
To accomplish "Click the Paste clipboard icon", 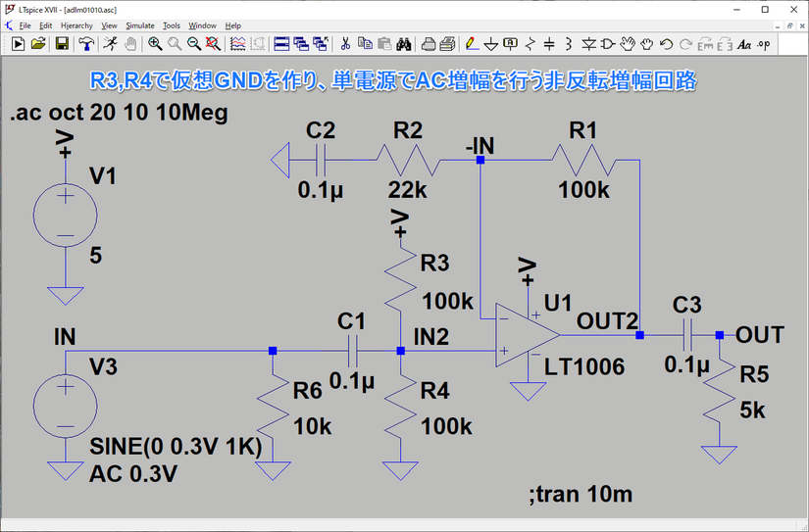I will (384, 44).
